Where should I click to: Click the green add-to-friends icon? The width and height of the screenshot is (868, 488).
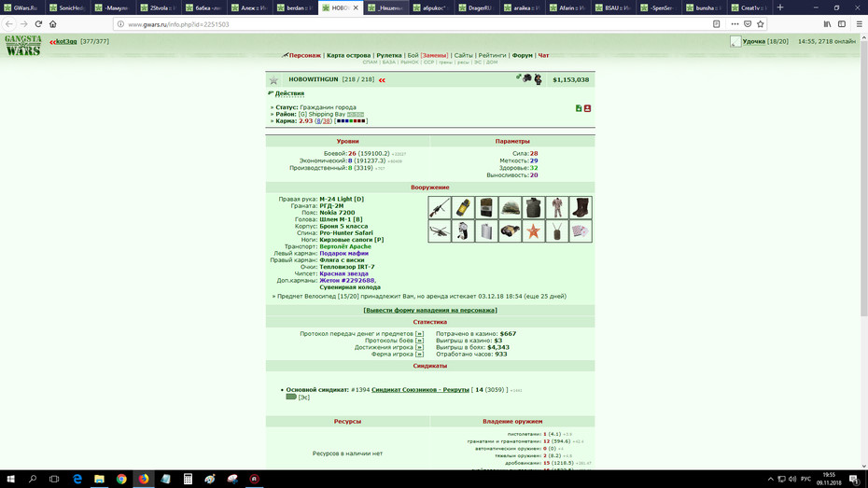click(579, 108)
